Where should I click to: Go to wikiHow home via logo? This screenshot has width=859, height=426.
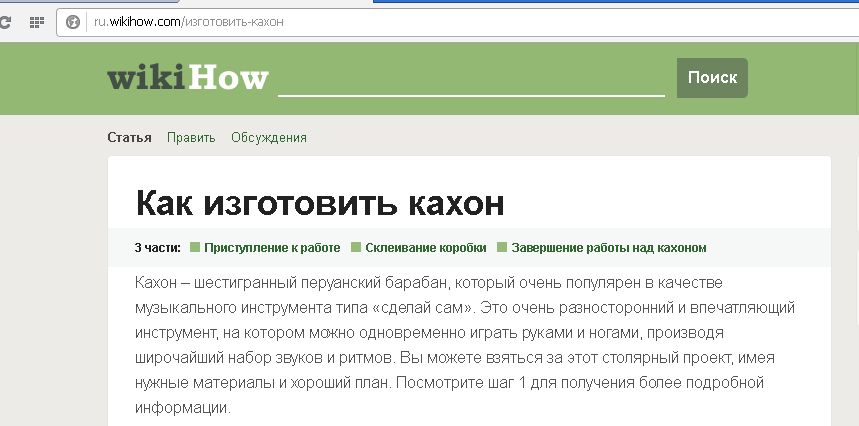(188, 78)
